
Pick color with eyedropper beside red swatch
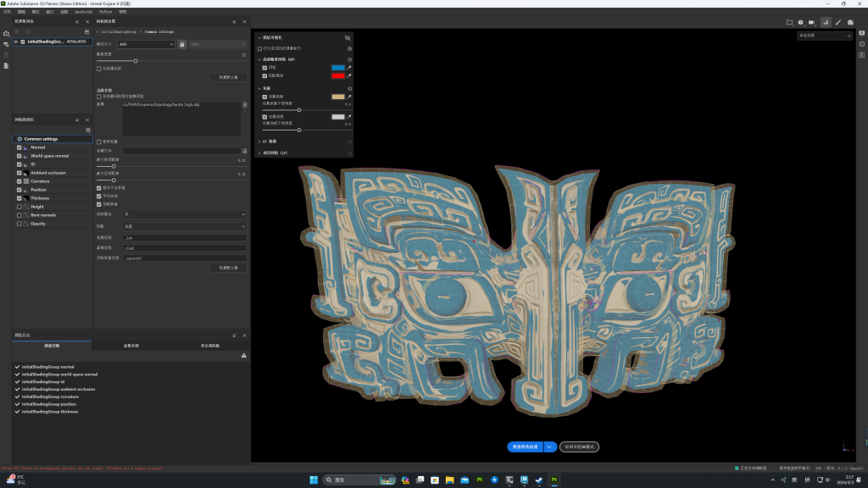point(348,75)
